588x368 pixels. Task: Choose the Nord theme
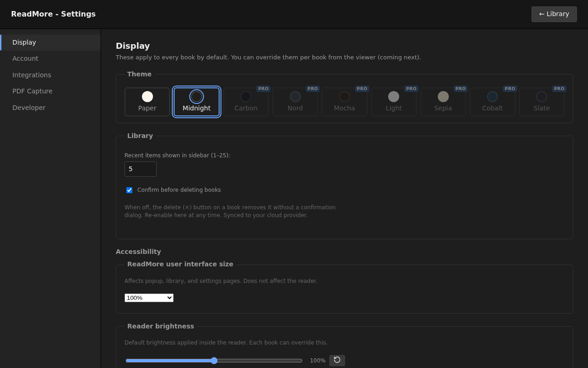(295, 102)
